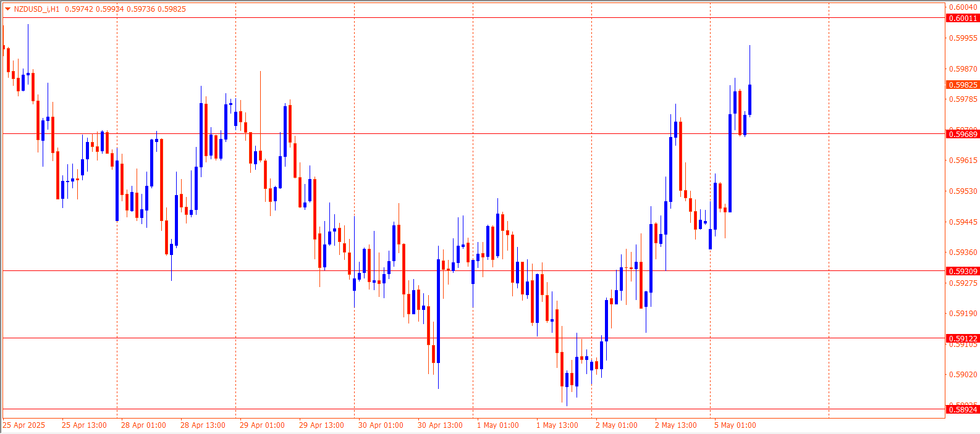Select the 0.59689 horizontal line price label
980x434 pixels.
pos(963,134)
